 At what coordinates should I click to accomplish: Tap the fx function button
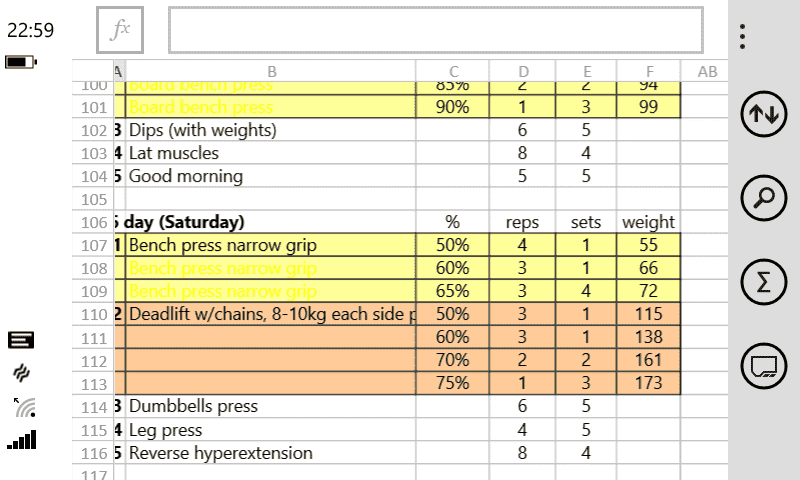click(120, 30)
